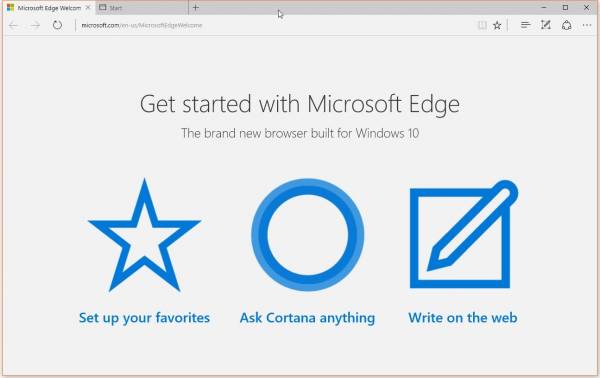Click the large pen-and-square graphic
Image resolution: width=600 pixels, height=378 pixels.
[x=464, y=234]
